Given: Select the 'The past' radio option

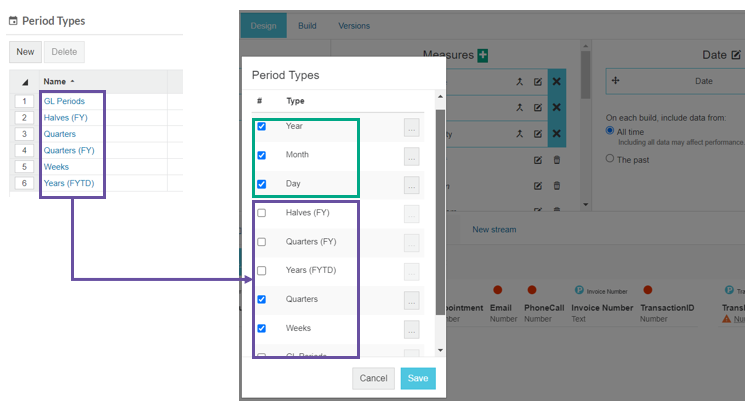Looking at the screenshot, I should click(x=611, y=158).
